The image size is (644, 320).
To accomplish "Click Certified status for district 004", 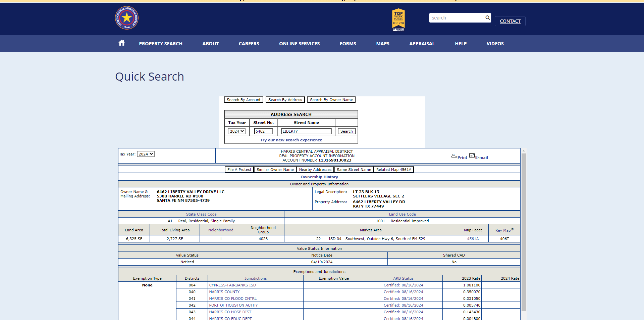I will 404,285.
